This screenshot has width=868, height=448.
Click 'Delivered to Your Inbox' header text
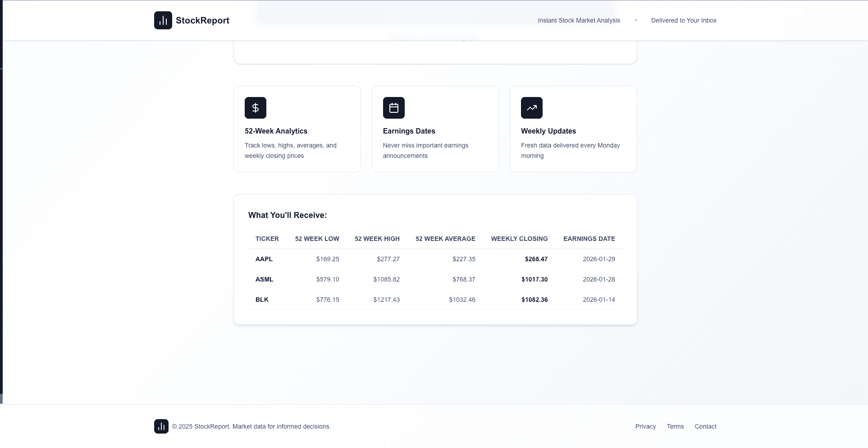684,20
